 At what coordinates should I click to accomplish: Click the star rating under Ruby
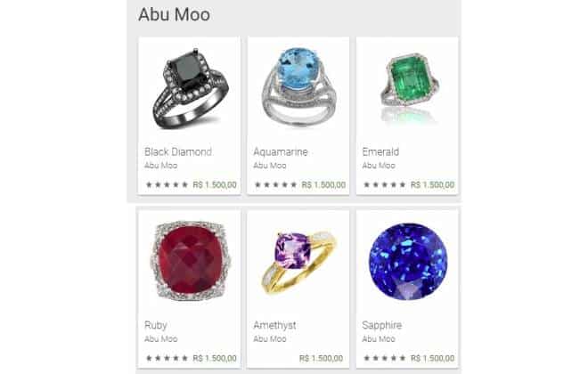click(167, 358)
